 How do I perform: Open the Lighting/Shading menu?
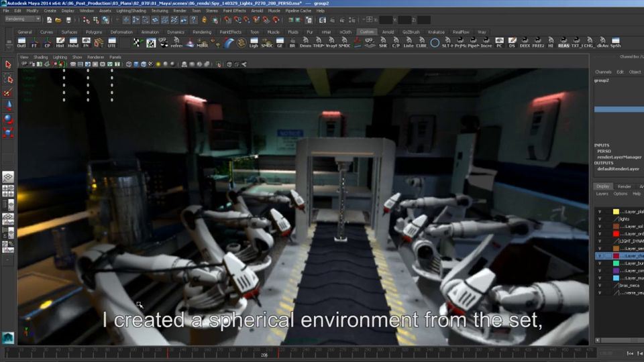click(131, 11)
